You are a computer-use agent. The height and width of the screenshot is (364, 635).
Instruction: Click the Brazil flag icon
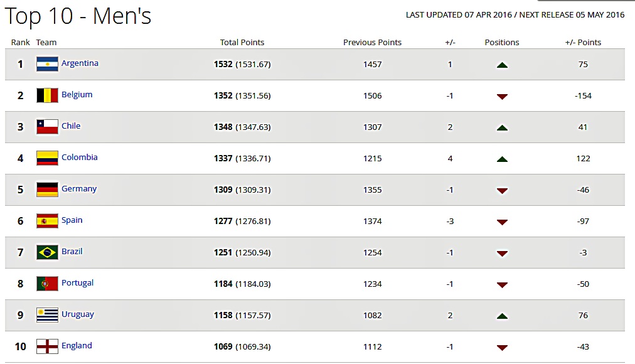click(x=48, y=252)
